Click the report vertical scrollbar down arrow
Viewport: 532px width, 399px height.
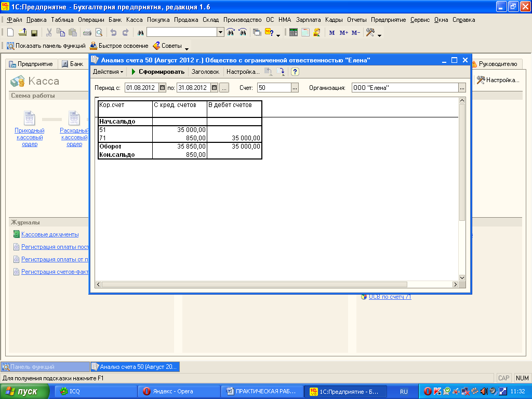pyautogui.click(x=462, y=278)
